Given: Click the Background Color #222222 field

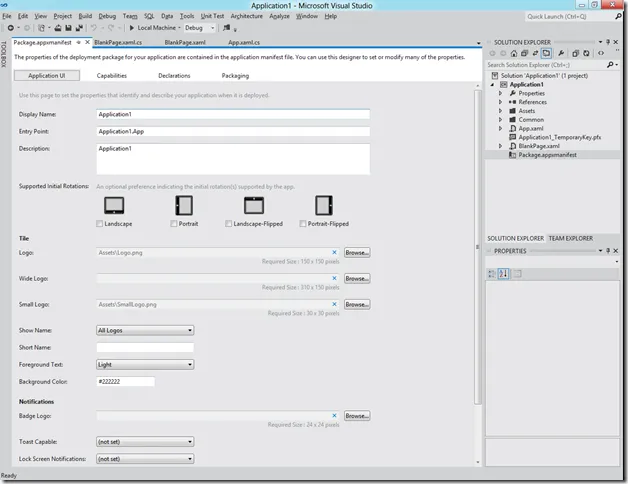Looking at the screenshot, I should [x=125, y=382].
